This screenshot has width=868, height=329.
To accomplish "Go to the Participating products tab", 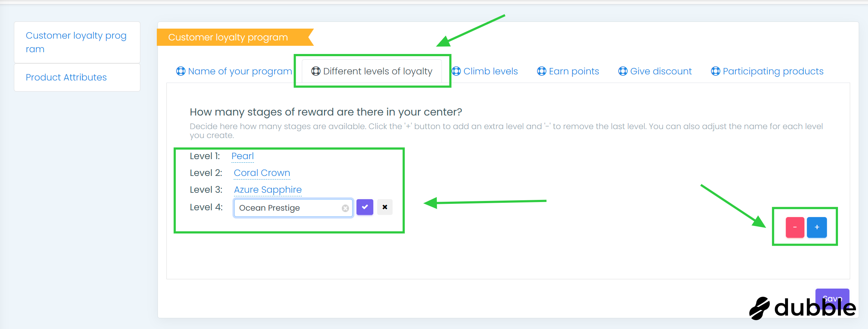I will (773, 71).
